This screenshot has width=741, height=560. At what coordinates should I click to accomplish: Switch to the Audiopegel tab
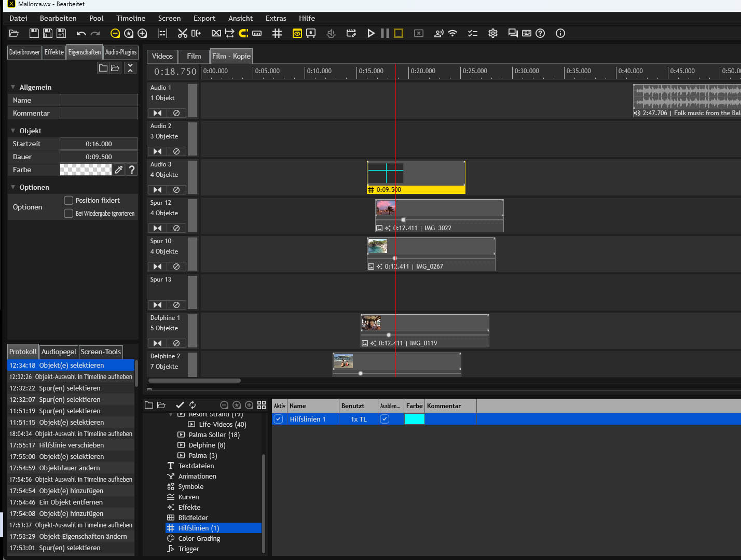[x=59, y=352]
